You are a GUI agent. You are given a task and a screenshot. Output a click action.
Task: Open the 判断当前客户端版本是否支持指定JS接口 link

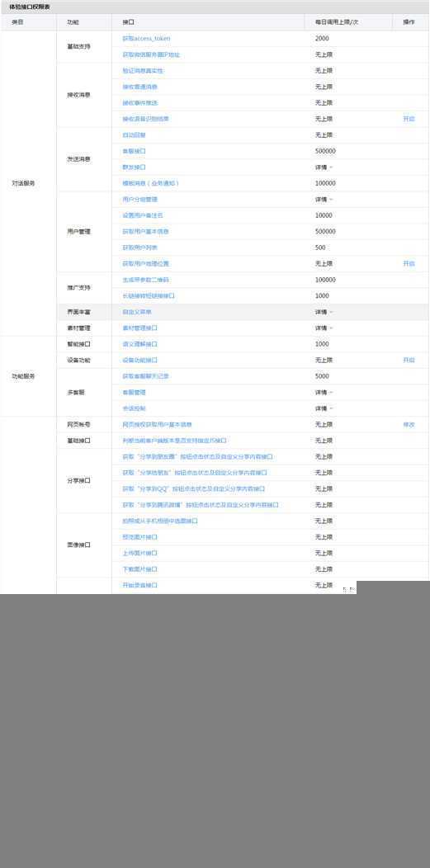point(174,441)
